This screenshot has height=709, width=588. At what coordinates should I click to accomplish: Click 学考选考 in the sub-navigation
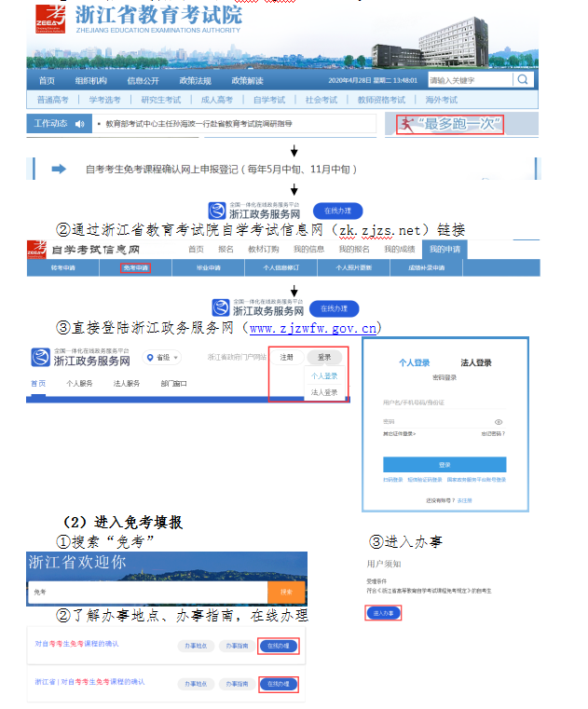(104, 100)
